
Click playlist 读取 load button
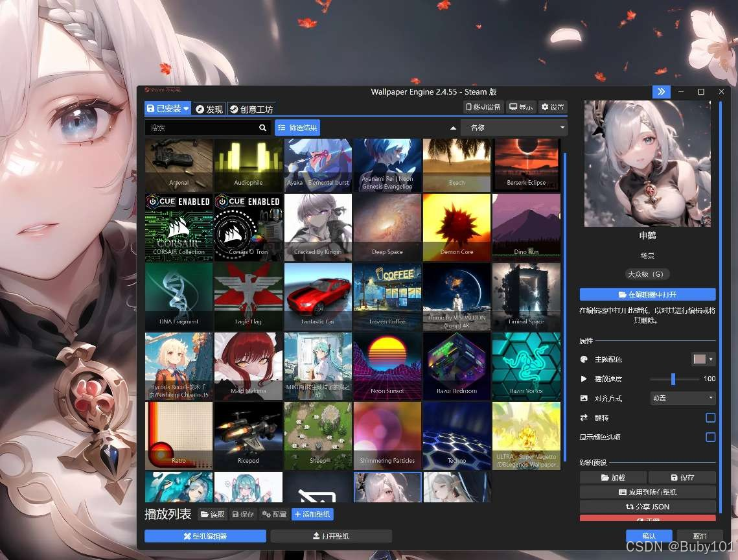click(x=213, y=515)
